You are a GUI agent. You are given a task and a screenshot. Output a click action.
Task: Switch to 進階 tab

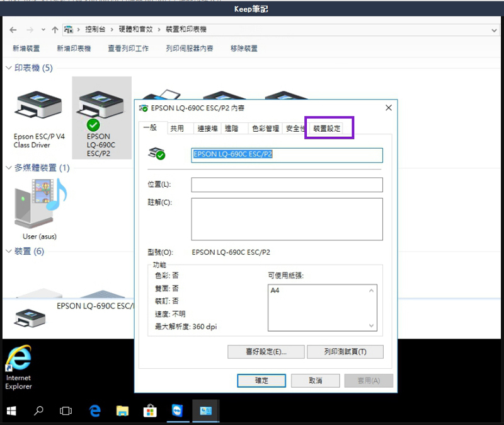pos(231,129)
